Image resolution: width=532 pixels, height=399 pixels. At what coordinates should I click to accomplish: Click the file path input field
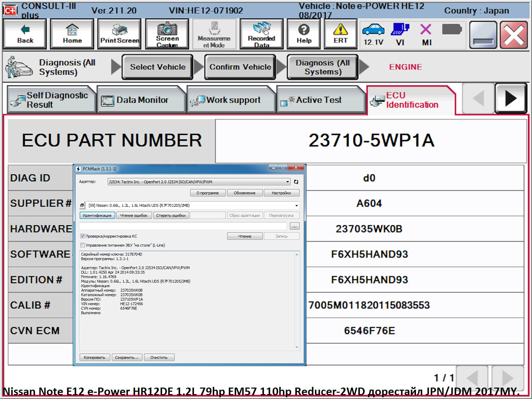[x=183, y=226]
